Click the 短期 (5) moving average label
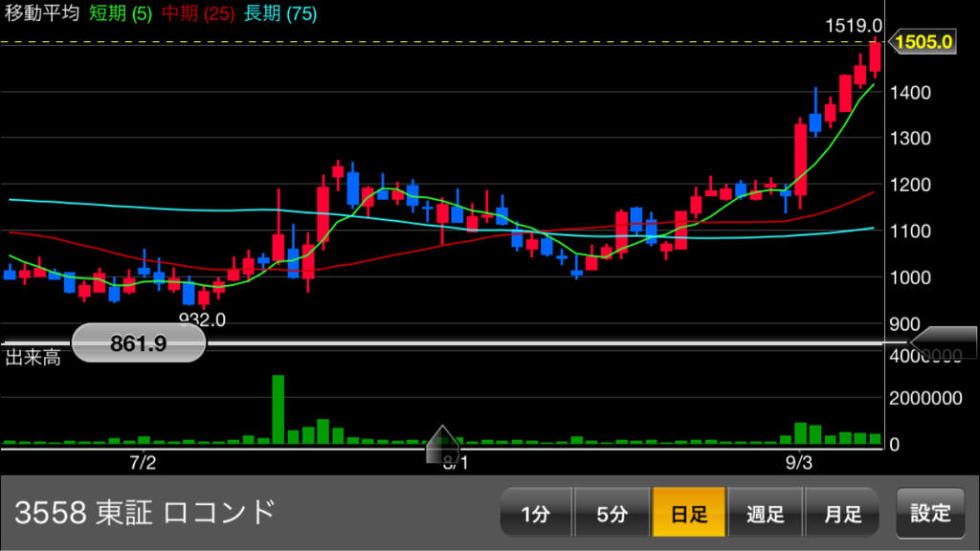 click(x=121, y=13)
